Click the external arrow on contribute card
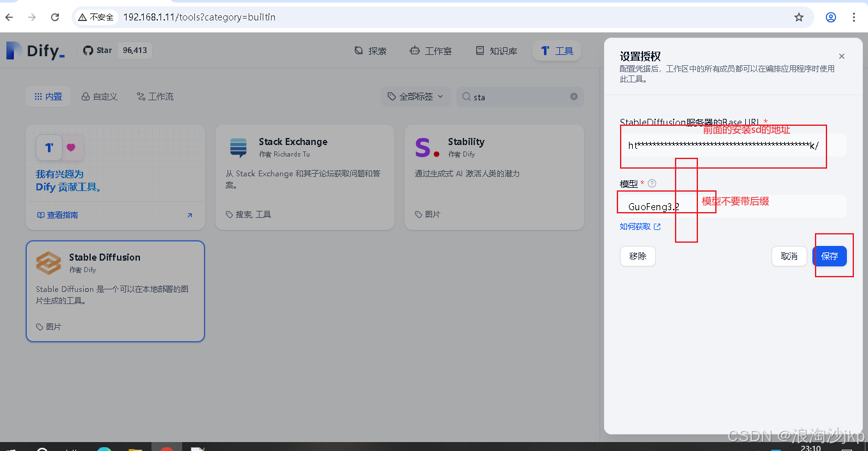Image resolution: width=868 pixels, height=451 pixels. (190, 215)
